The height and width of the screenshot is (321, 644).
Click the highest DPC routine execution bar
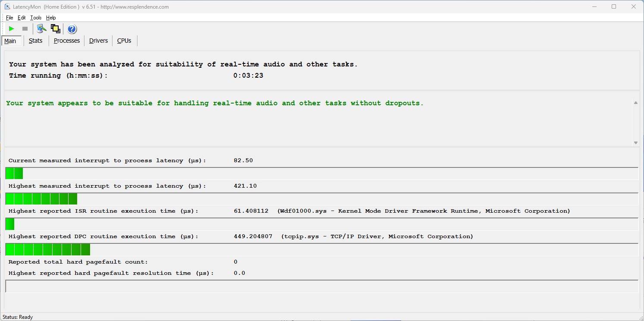(48, 249)
